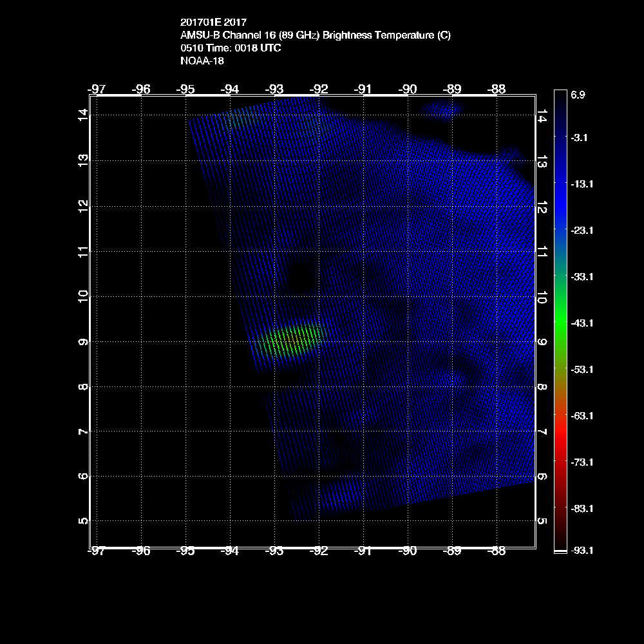Click the left-axis latitude label "7"
The width and height of the screenshot is (644, 644).
coord(83,431)
